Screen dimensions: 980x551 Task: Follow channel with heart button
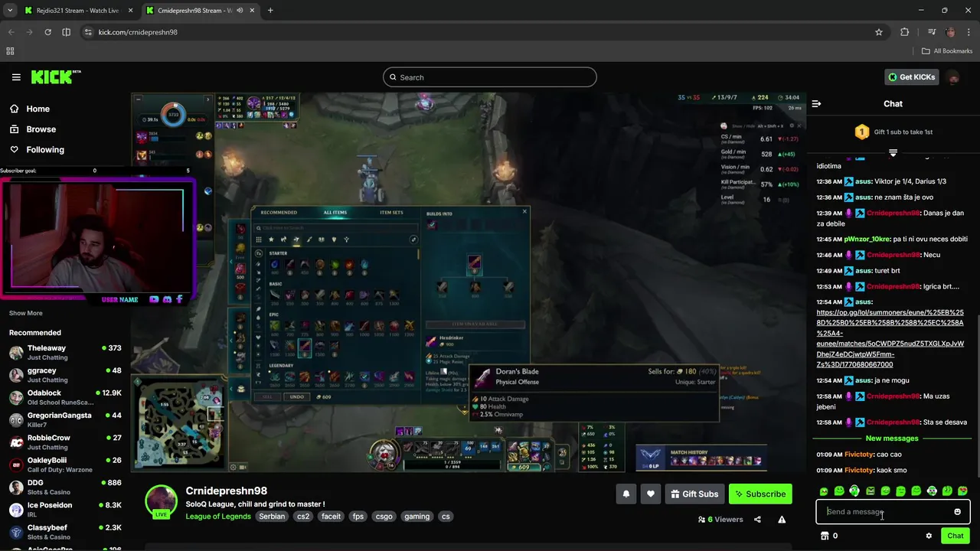point(650,494)
